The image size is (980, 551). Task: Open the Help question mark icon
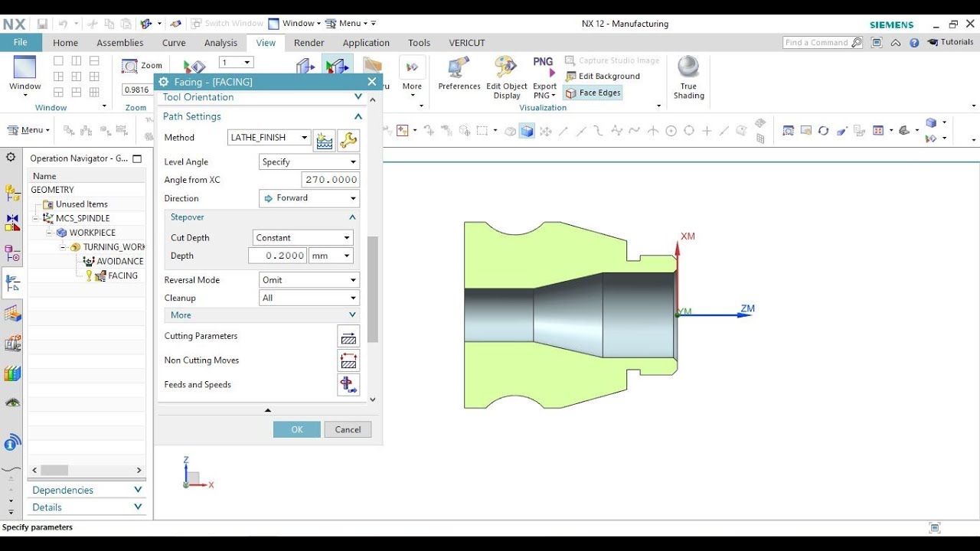[914, 43]
